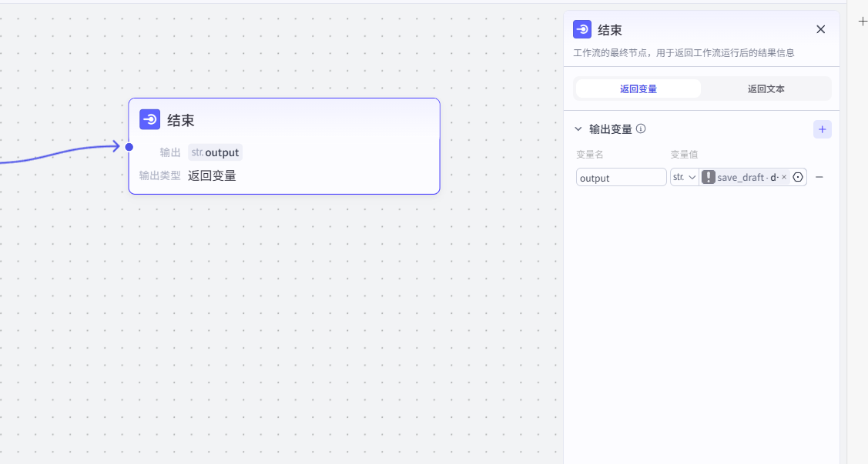This screenshot has width=868, height=464.
Task: Click the variable name field containing output
Action: click(x=621, y=177)
